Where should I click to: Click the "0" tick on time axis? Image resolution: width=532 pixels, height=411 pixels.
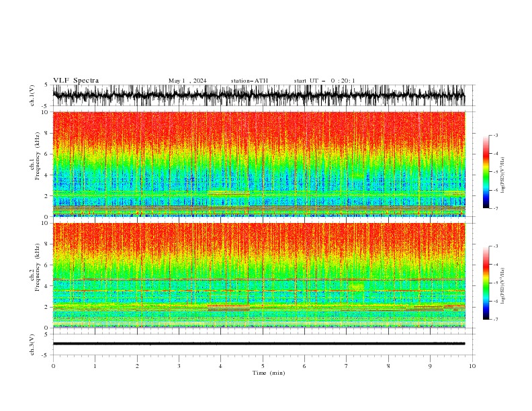(53, 366)
